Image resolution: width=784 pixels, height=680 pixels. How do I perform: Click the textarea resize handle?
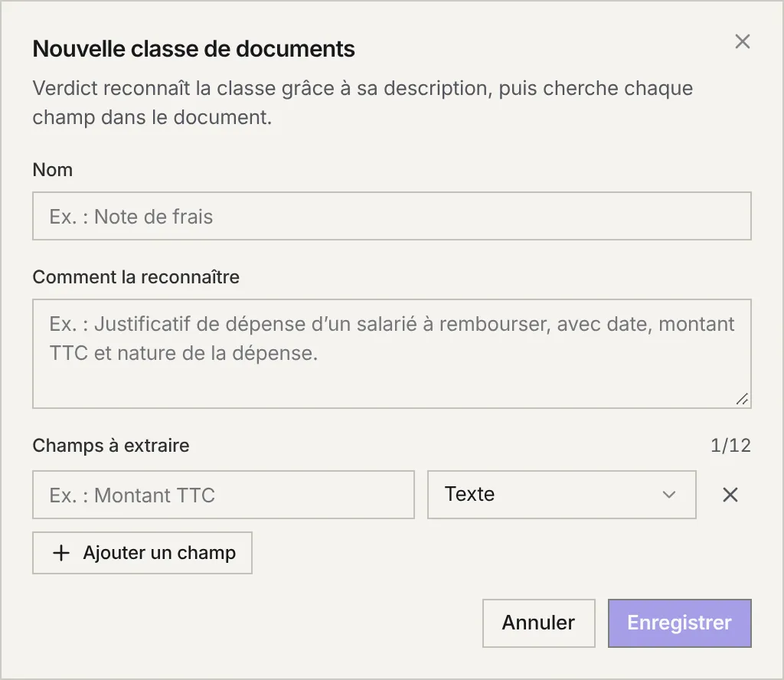(743, 399)
